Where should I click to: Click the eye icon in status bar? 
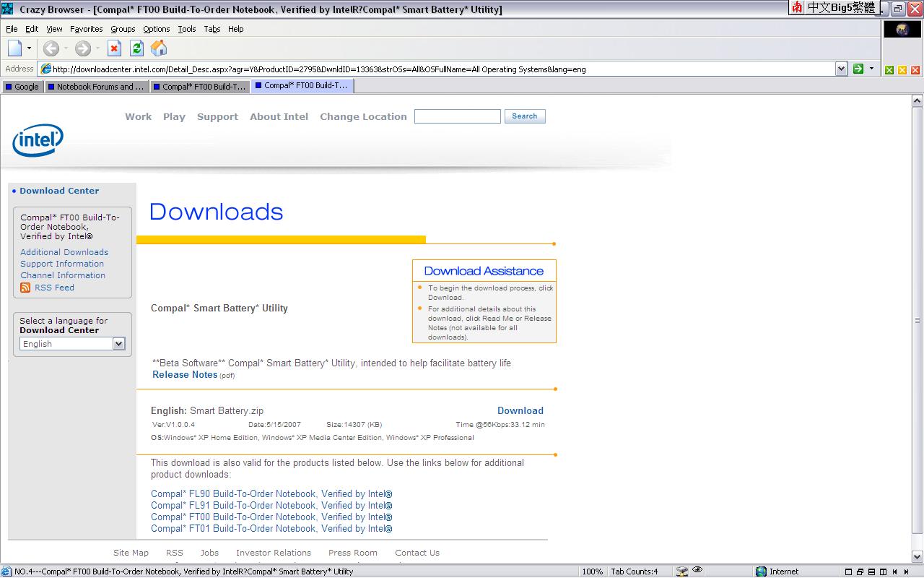697,570
